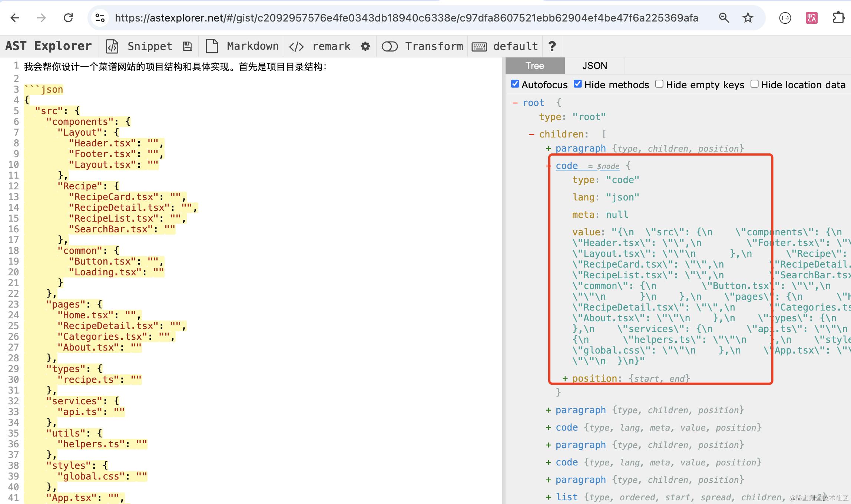This screenshot has height=504, width=851.
Task: Click the browser reload icon
Action: (68, 17)
